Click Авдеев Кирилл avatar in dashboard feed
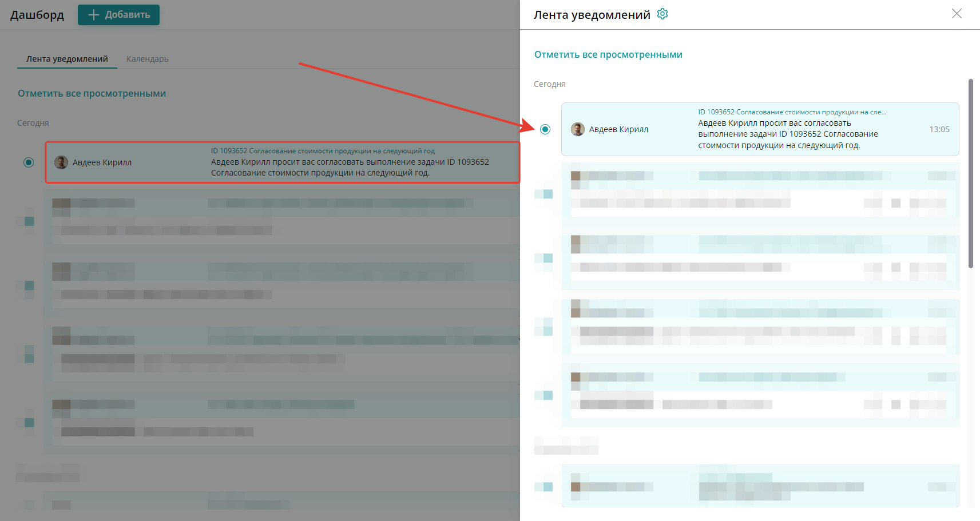The image size is (980, 521). point(61,162)
